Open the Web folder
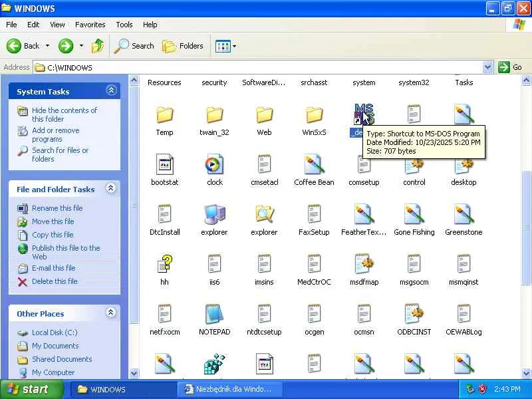 point(264,115)
